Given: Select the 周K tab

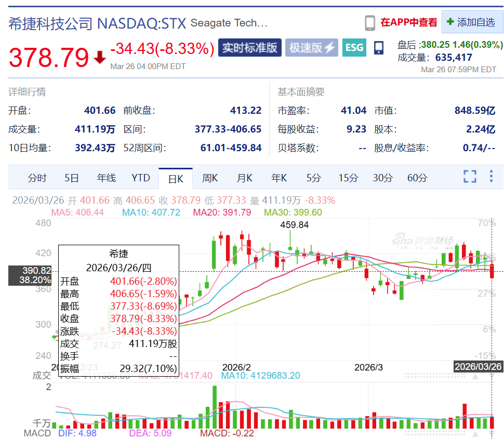Looking at the screenshot, I should [x=209, y=178].
